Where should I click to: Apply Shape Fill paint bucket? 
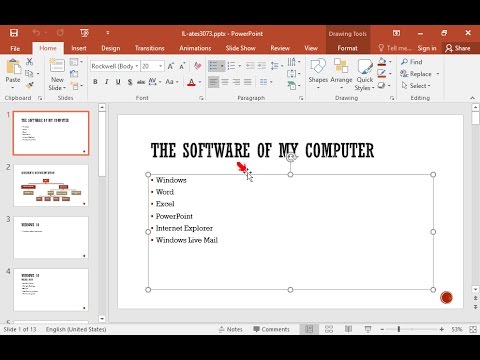pos(382,62)
